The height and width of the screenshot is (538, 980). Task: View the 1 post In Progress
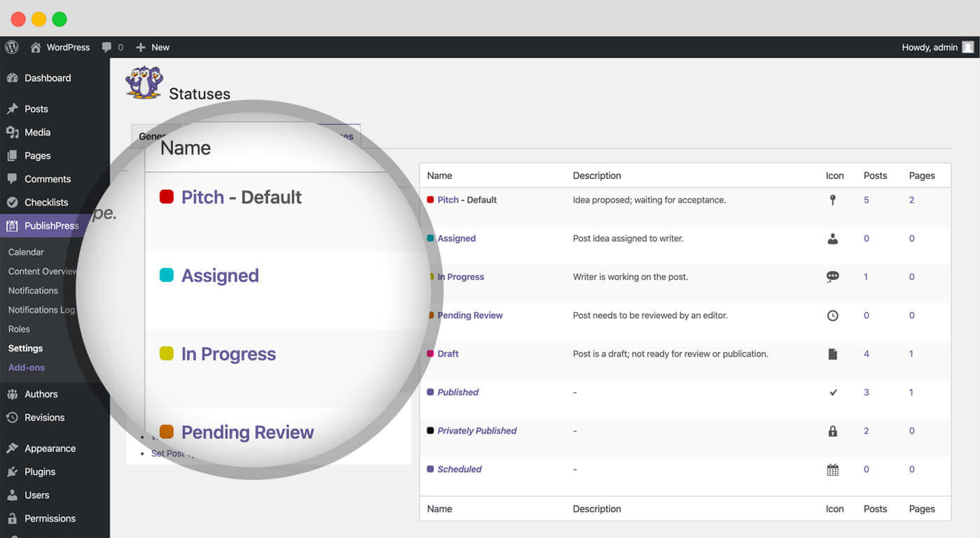tap(866, 277)
